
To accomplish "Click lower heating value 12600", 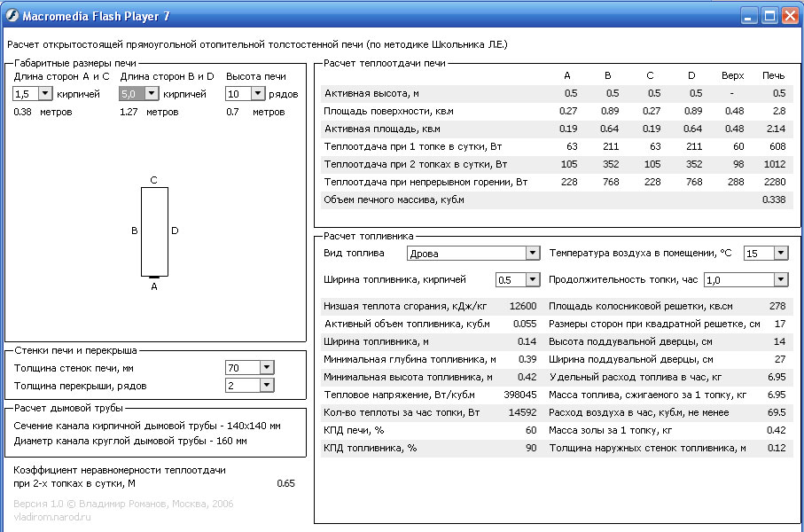I will coord(522,306).
